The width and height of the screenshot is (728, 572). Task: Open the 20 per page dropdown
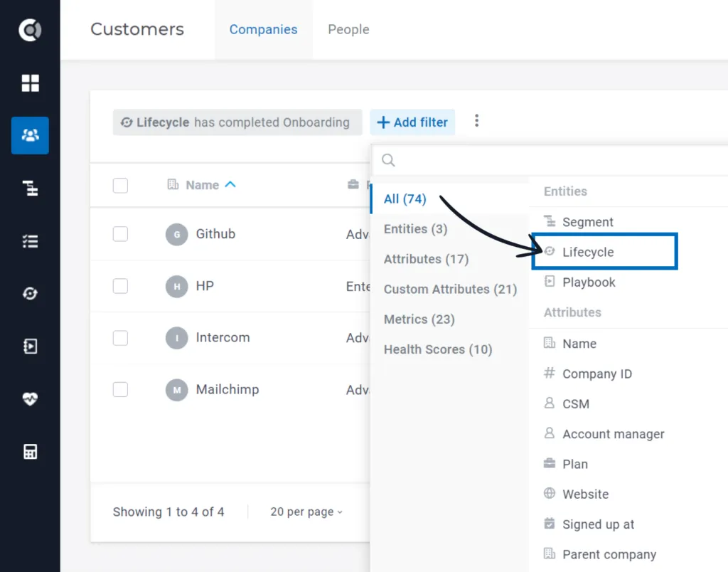306,512
